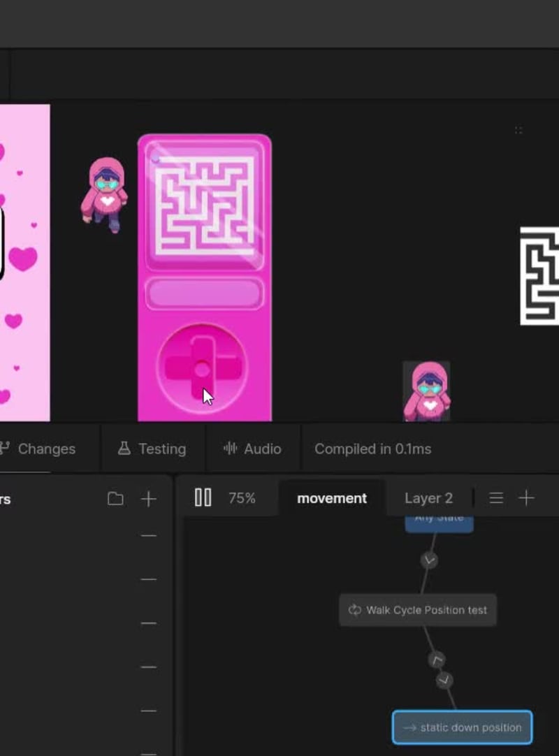
Task: Add a new item with the plus icon beside the folder
Action: (149, 499)
